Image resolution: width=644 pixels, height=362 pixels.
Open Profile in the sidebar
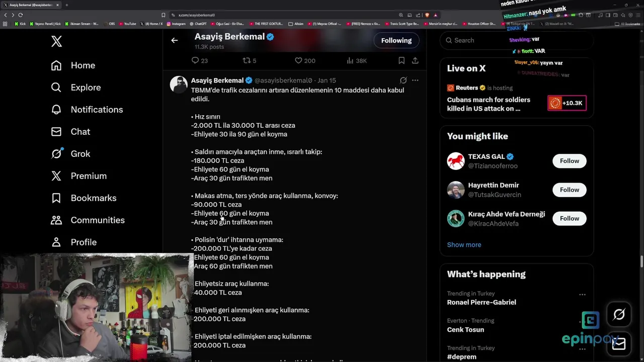pyautogui.click(x=73, y=242)
